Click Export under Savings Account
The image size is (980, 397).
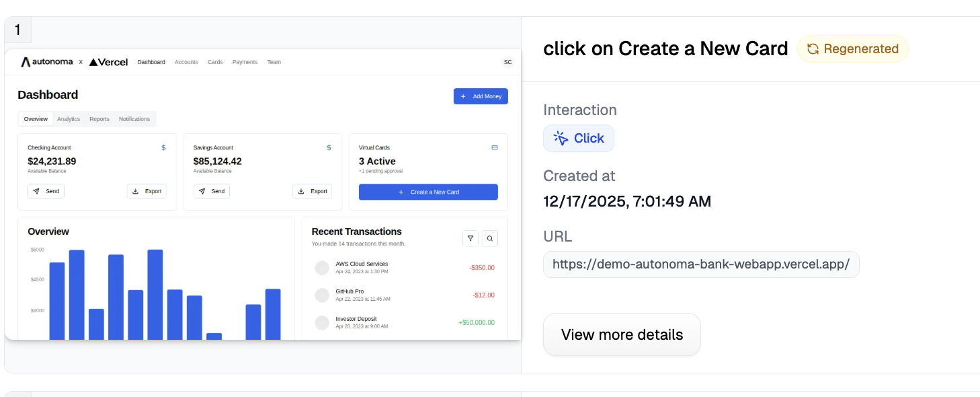(x=313, y=191)
